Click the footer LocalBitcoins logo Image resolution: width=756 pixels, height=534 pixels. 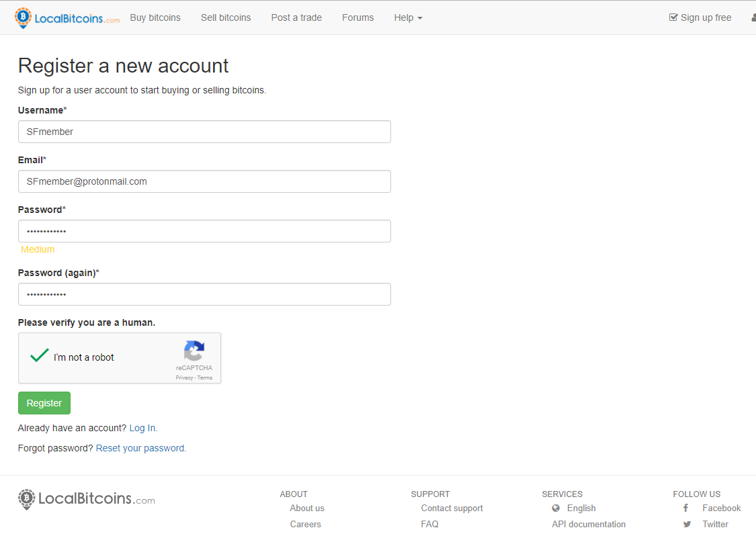pos(87,499)
